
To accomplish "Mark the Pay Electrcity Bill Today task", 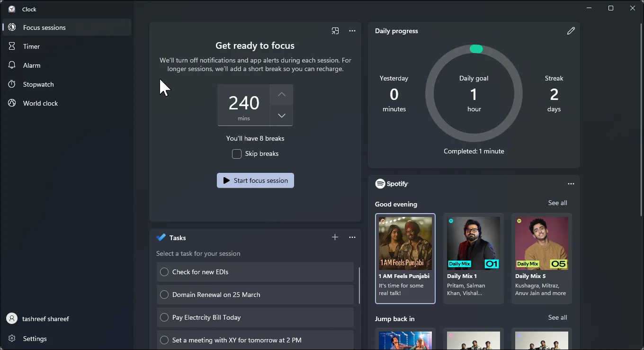I will tap(164, 317).
